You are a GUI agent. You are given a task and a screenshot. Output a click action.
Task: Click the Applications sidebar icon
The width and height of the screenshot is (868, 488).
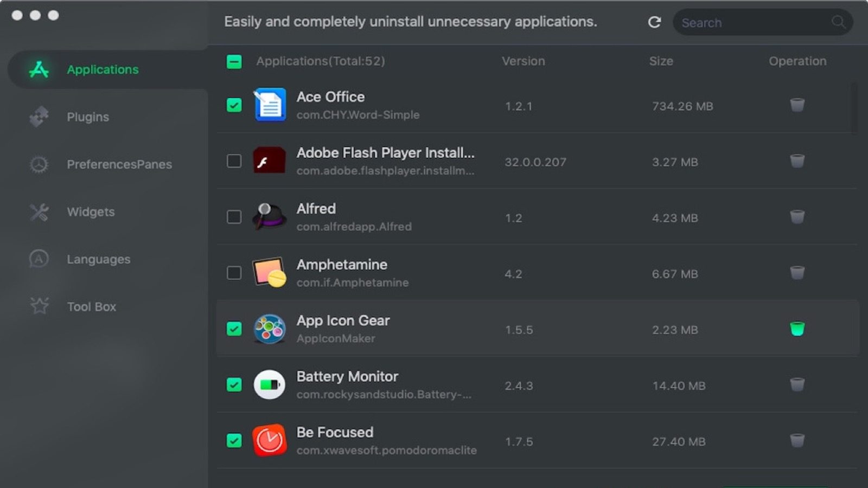pyautogui.click(x=39, y=69)
